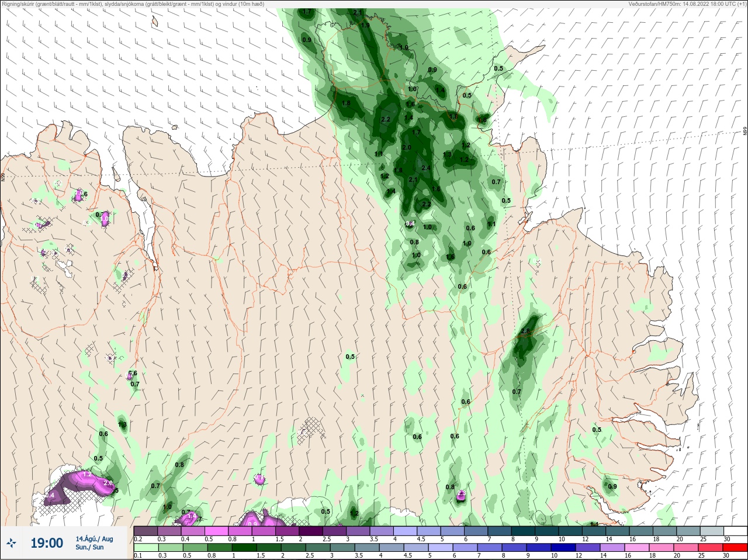
Task: Select the top-row dark teal swatch labeled 10
Action: [571, 531]
